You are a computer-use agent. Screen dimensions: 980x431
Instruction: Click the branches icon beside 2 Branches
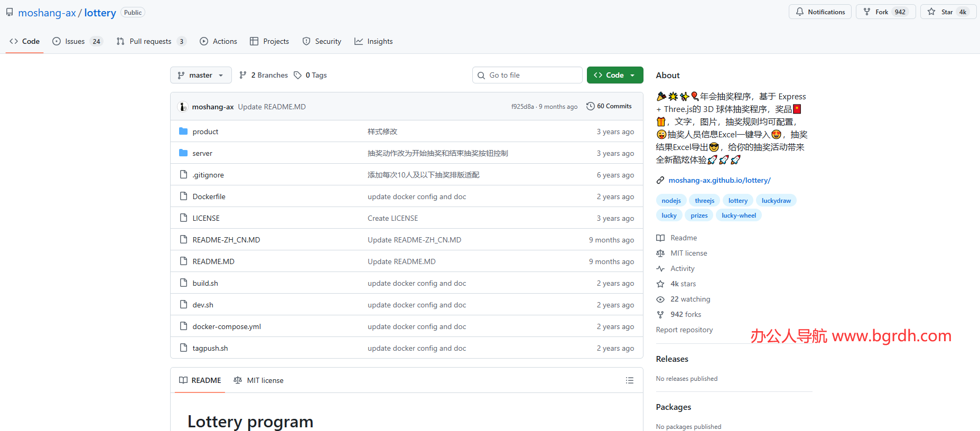click(243, 75)
